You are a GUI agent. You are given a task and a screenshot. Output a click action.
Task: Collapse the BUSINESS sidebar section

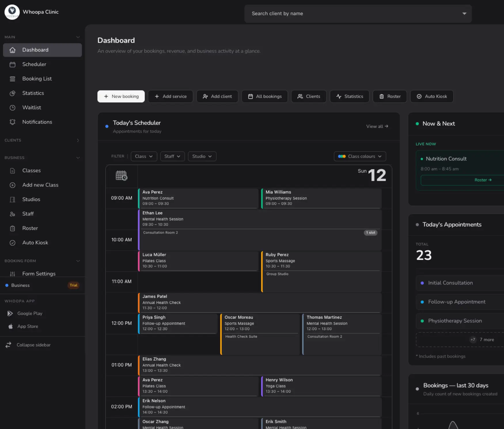[x=78, y=158]
